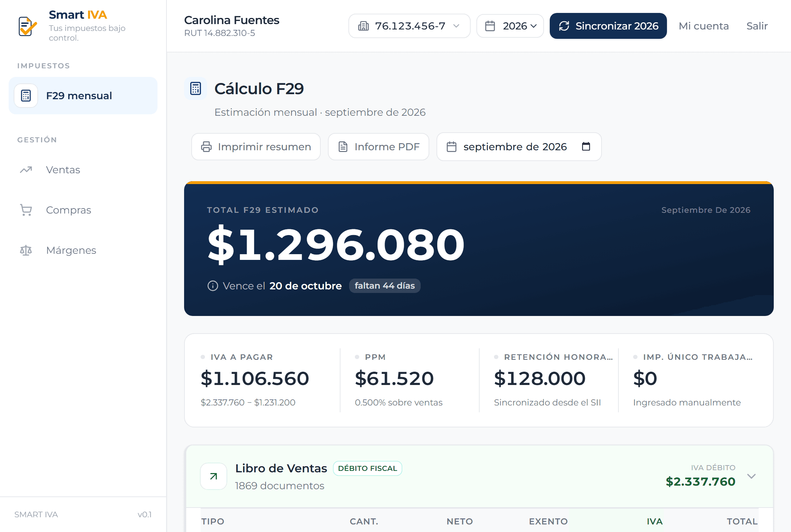Click the Smart IVA logo icon

[28, 26]
